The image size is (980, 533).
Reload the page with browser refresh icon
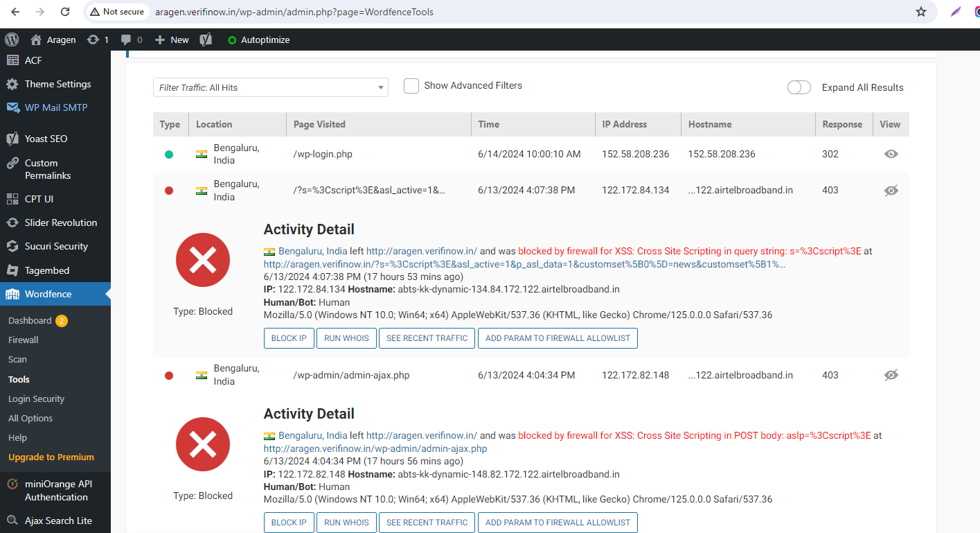(64, 12)
